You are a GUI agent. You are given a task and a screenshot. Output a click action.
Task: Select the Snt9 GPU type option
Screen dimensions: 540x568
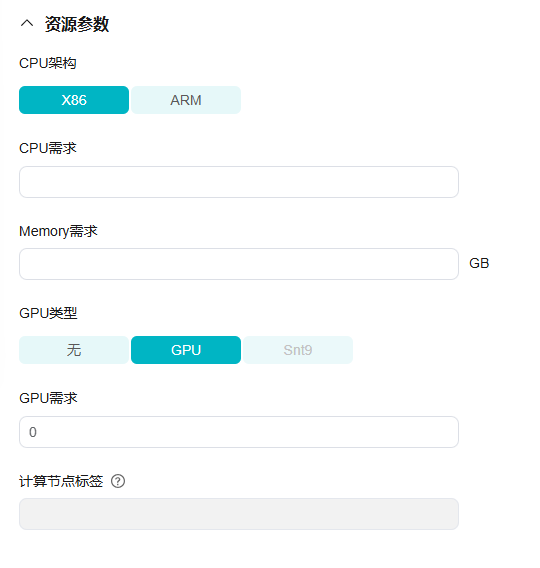point(298,350)
